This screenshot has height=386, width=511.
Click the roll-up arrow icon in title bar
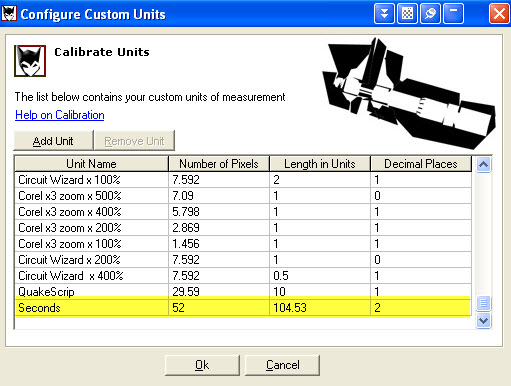coord(384,14)
